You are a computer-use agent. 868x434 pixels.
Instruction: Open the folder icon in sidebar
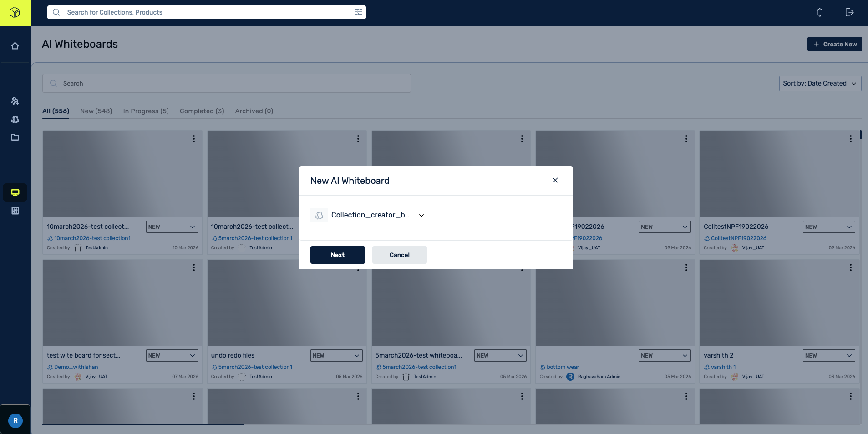click(x=15, y=137)
